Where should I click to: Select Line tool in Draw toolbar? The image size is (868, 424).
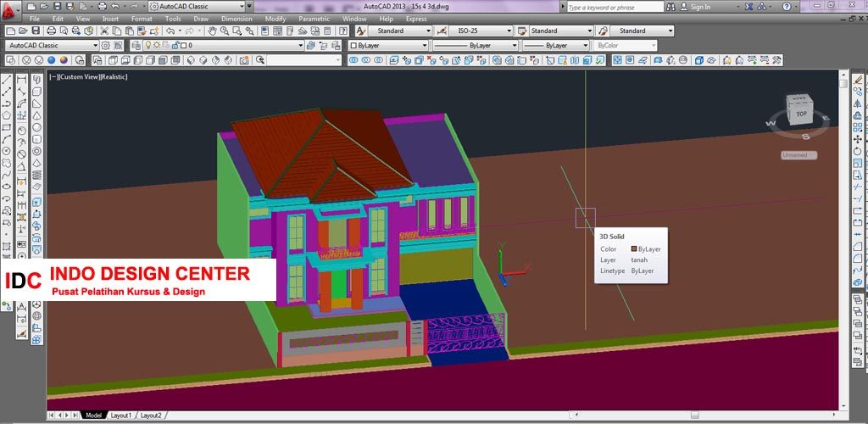click(7, 80)
